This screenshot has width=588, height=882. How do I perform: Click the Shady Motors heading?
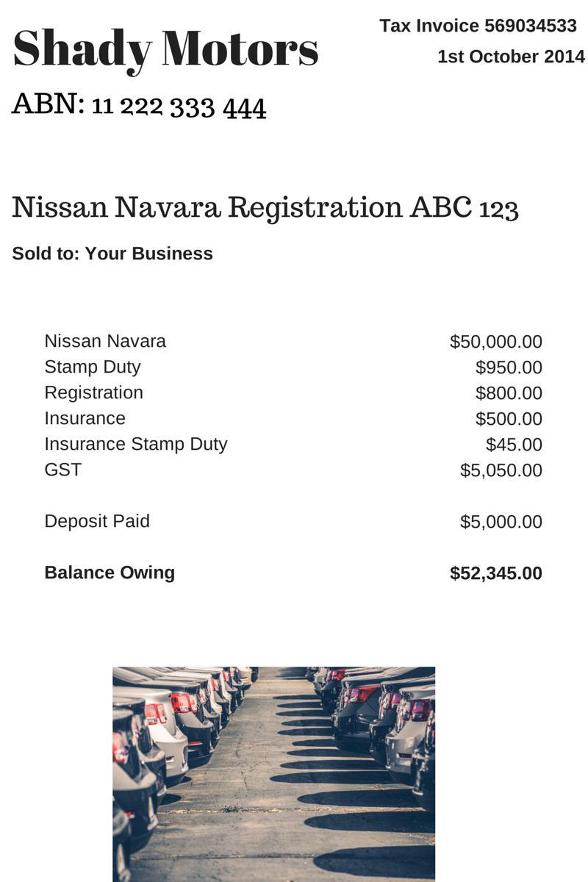165,50
